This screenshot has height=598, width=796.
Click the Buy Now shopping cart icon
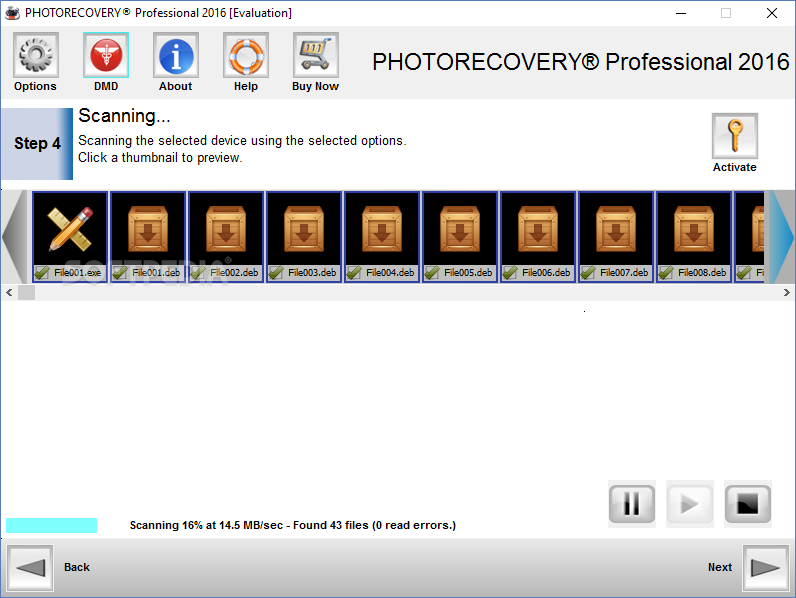coord(315,55)
